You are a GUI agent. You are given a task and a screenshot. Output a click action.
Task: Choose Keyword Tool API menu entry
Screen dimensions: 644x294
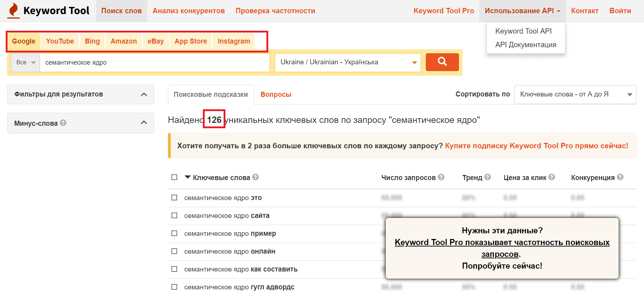click(523, 31)
